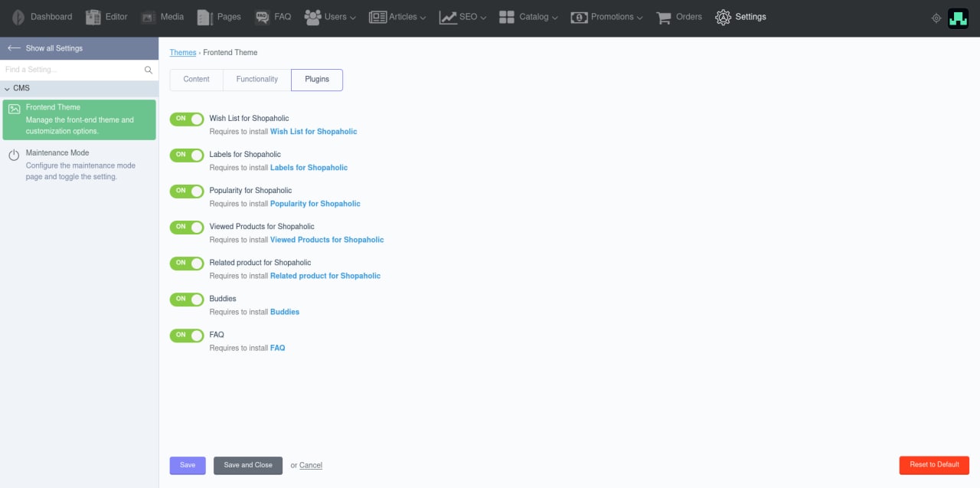The height and width of the screenshot is (488, 980).
Task: Click the Maintenance Mode power icon
Action: tap(14, 156)
